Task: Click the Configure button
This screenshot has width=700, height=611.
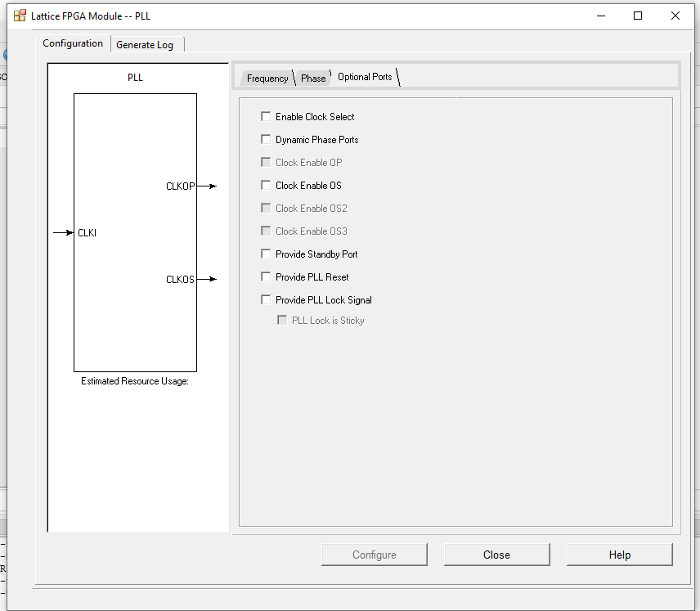Action: tap(374, 555)
